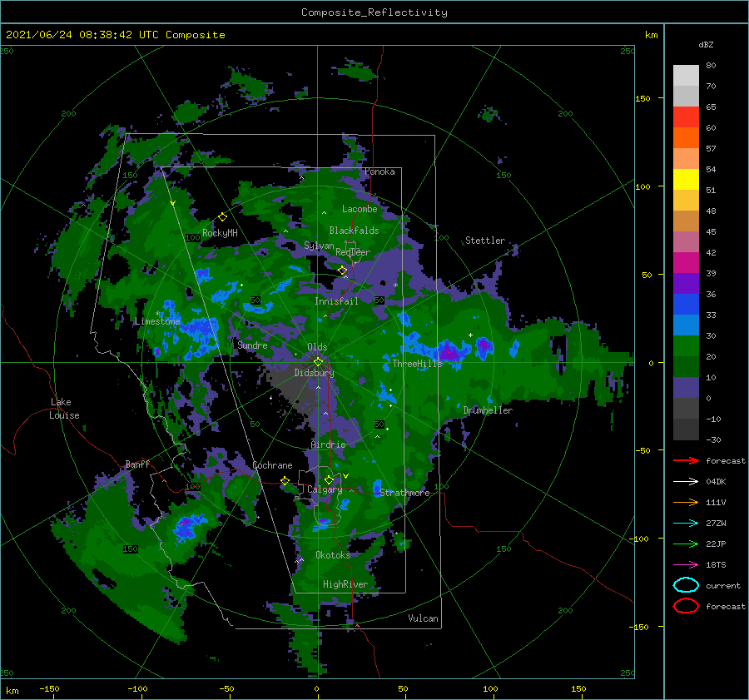The height and width of the screenshot is (700, 749).
Task: Click the Limestone label
Action: point(157,321)
